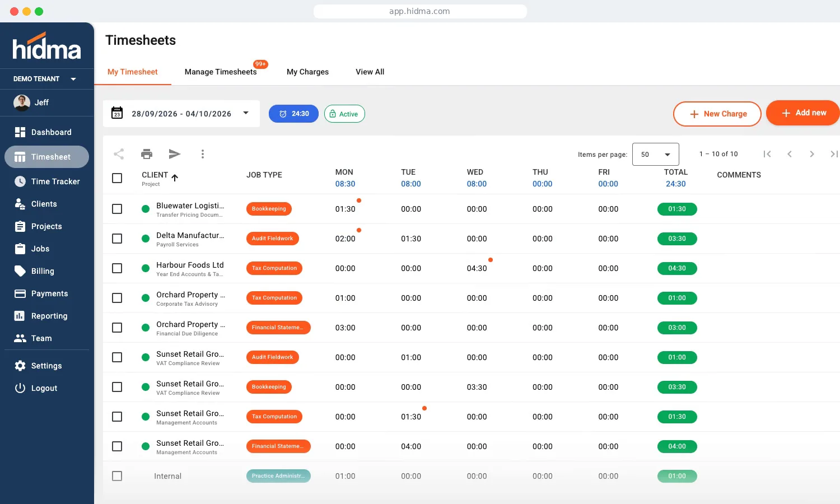The height and width of the screenshot is (504, 840).
Task: Open Payments card icon
Action: click(x=20, y=293)
